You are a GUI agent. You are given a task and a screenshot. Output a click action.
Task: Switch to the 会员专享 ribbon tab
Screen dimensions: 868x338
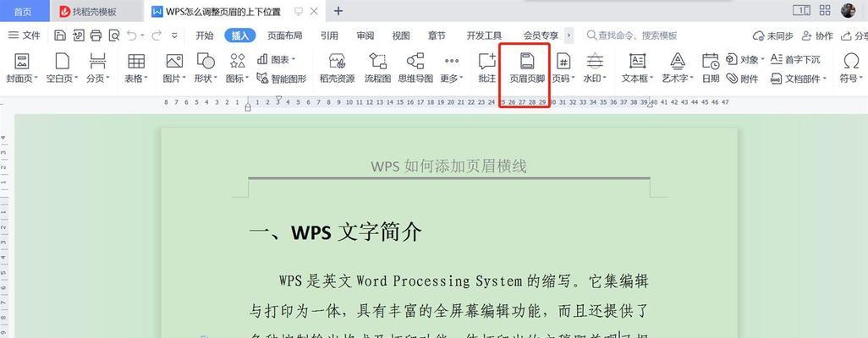pos(541,35)
